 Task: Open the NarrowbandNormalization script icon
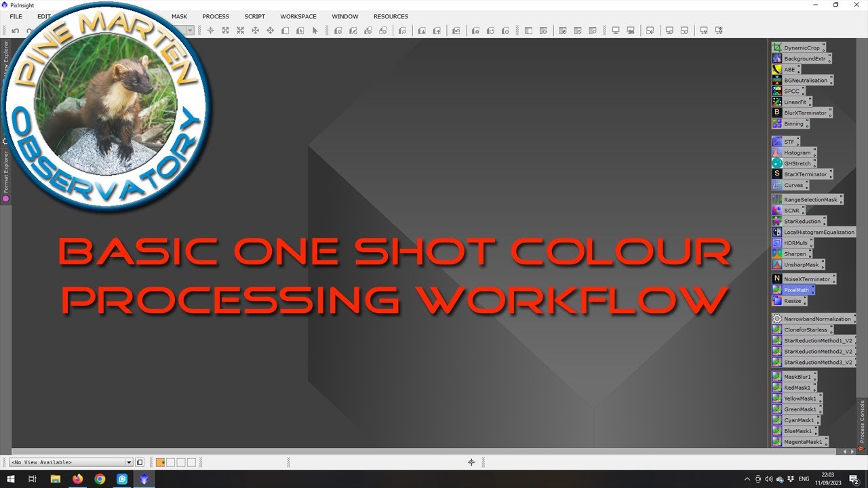[x=814, y=319]
